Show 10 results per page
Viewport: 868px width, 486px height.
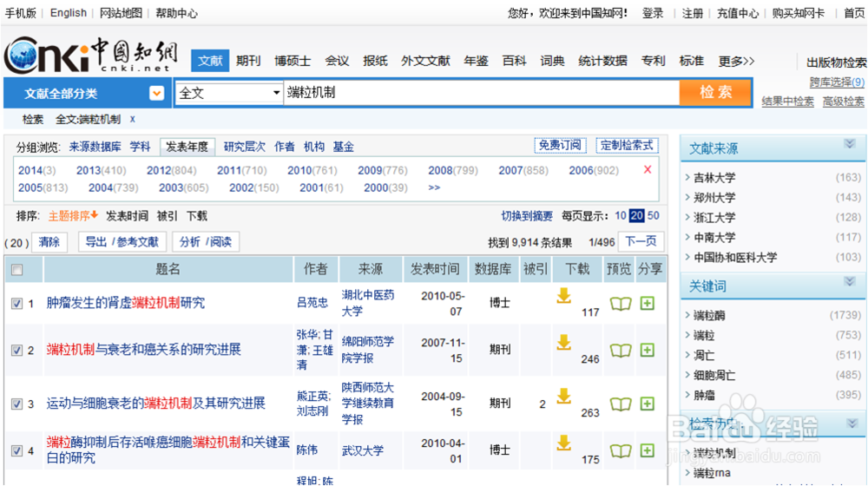(621, 216)
